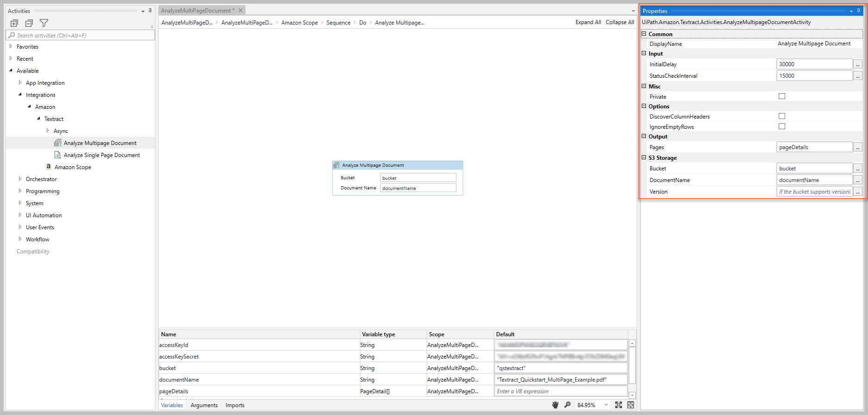
Task: Open the designer tab list dropdown arrow
Action: click(633, 11)
